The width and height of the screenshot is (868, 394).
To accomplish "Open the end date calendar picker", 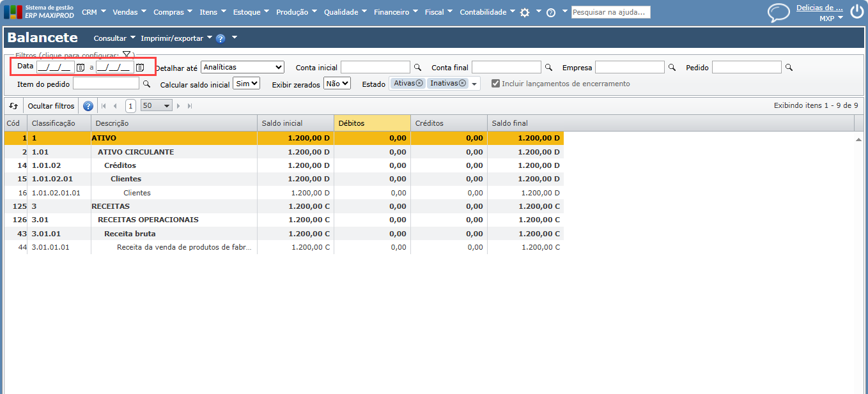I will coord(140,67).
